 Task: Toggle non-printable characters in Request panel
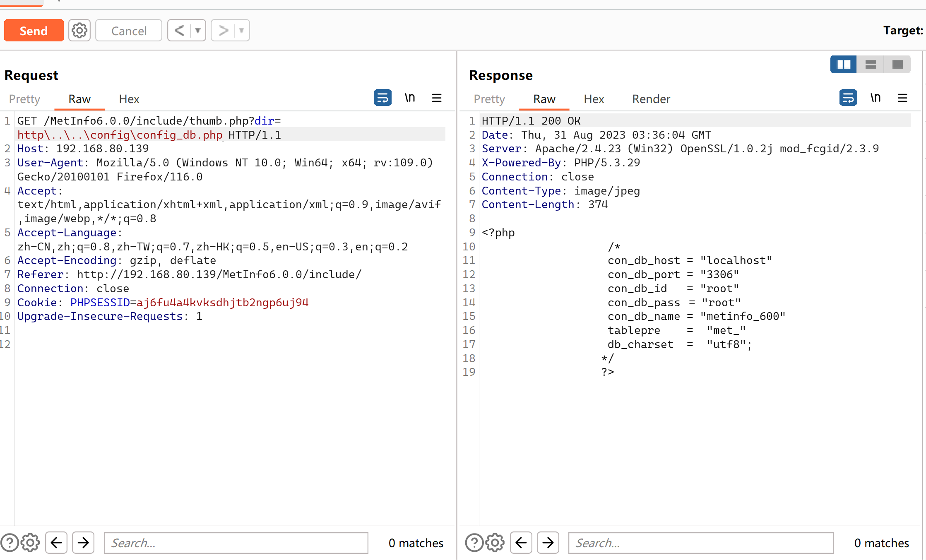[x=409, y=98]
